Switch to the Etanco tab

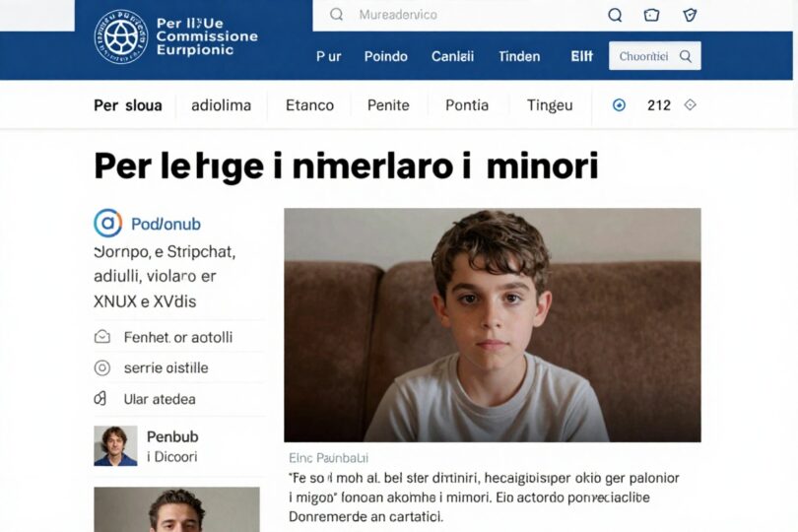coord(309,105)
